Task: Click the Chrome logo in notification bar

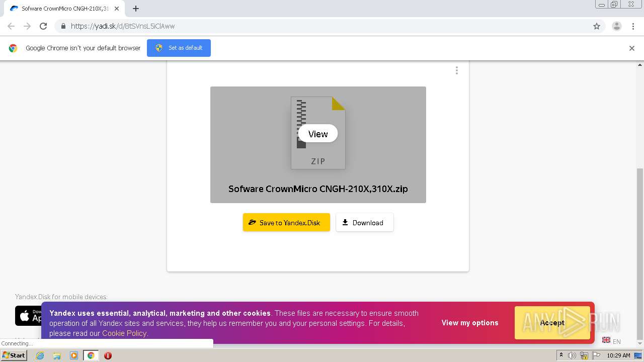Action: [13, 48]
